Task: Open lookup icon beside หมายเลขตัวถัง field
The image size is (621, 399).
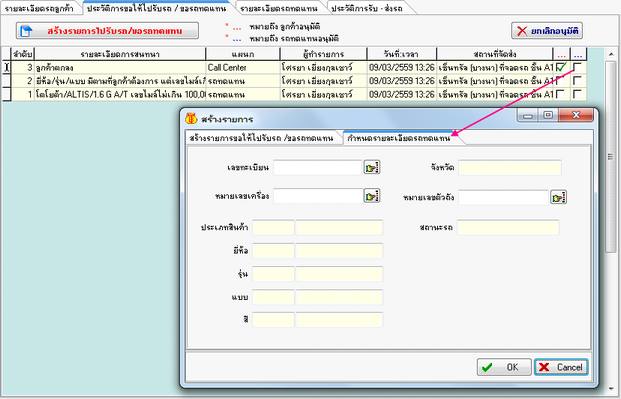Action: [558, 197]
